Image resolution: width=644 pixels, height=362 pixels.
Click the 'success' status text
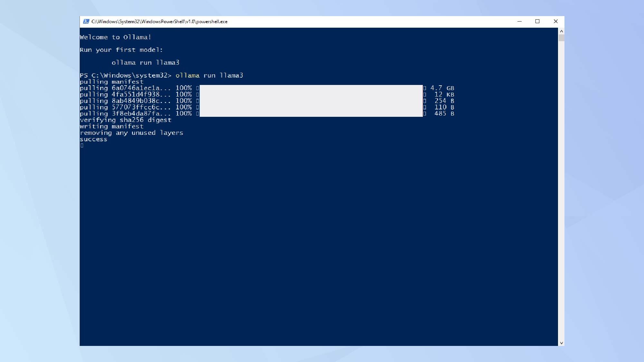coord(93,139)
